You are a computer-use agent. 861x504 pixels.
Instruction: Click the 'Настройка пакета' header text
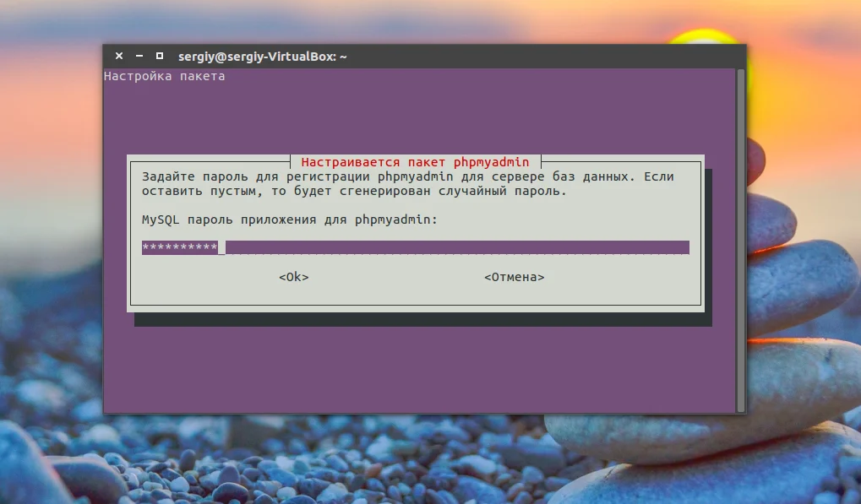coord(164,76)
